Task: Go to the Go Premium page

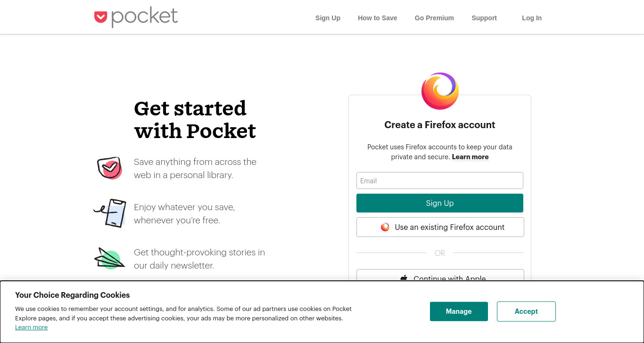Action: tap(434, 18)
